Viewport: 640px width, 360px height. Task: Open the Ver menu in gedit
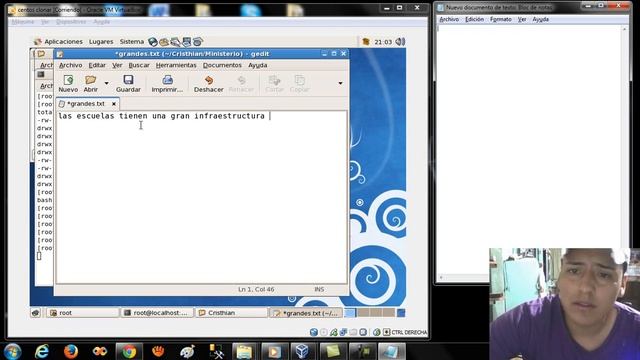(x=117, y=65)
